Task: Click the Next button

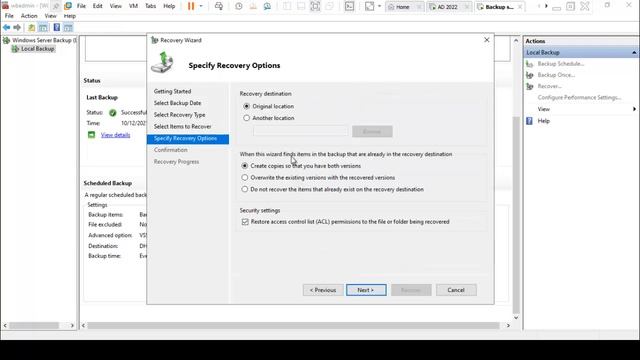Action: click(366, 290)
